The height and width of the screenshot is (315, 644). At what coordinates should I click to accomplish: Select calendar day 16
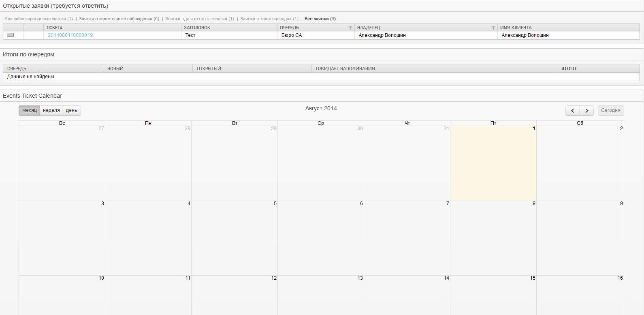pos(580,295)
